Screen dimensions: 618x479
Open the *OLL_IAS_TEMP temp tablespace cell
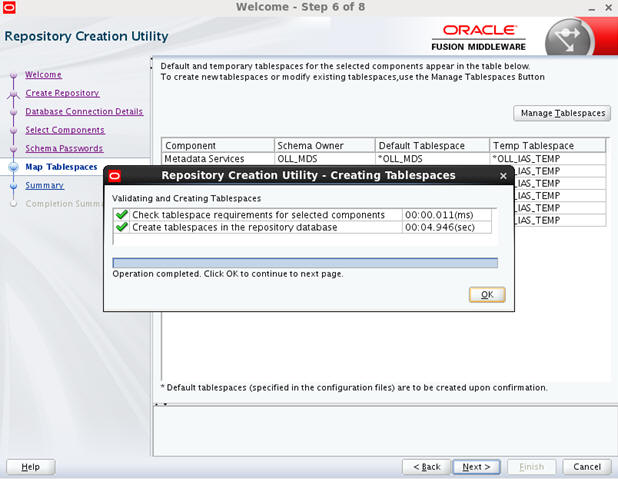click(x=548, y=159)
